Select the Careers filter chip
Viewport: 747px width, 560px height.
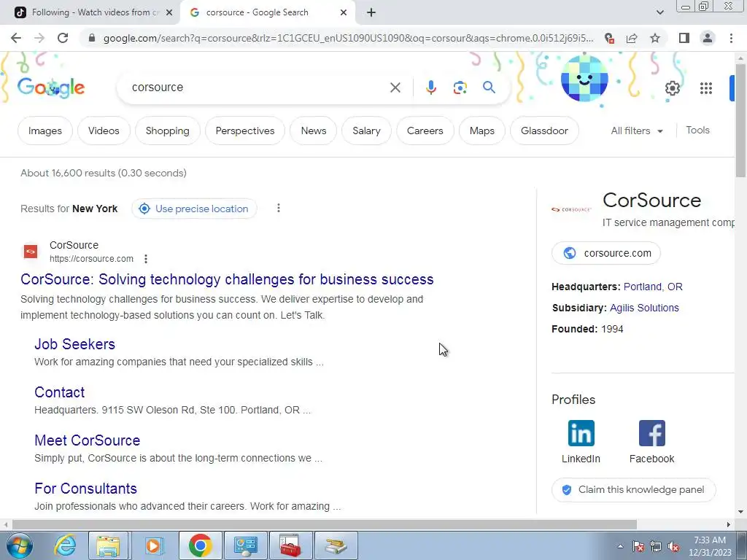[x=425, y=131]
